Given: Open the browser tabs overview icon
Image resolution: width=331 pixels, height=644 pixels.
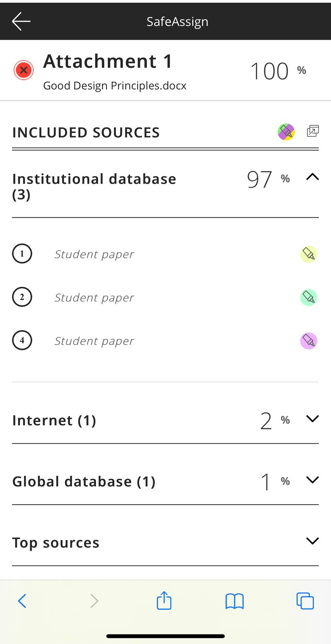Looking at the screenshot, I should (305, 601).
